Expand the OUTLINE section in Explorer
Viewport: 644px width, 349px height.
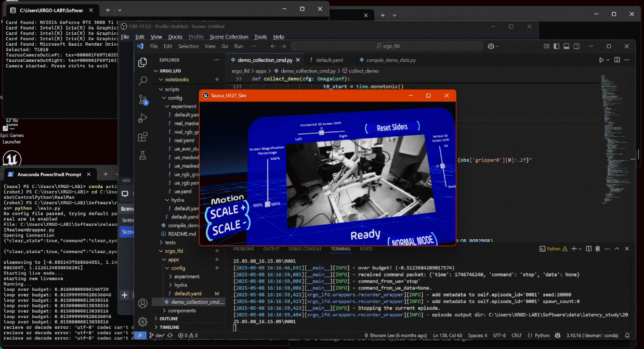168,319
